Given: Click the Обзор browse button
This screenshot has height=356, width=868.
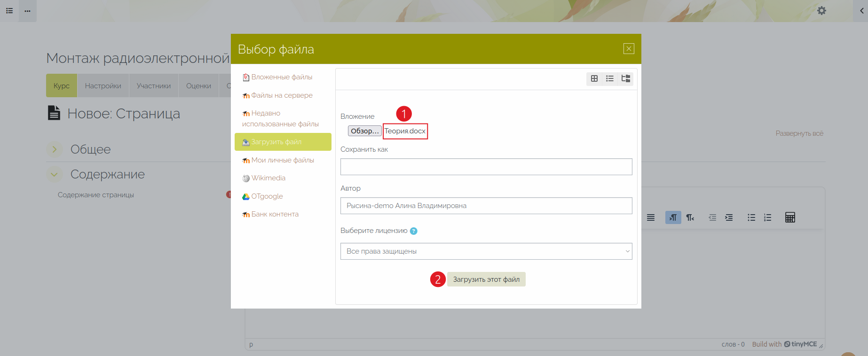Looking at the screenshot, I should click(364, 131).
